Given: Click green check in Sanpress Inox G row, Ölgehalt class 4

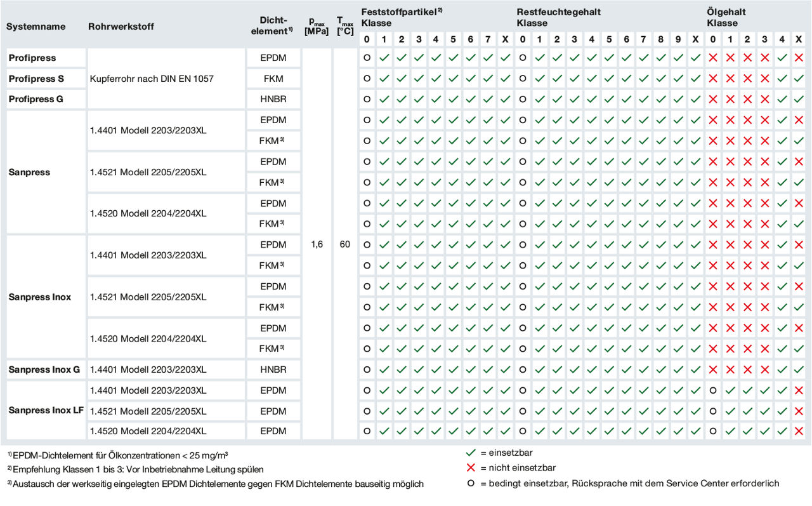Looking at the screenshot, I should [782, 370].
